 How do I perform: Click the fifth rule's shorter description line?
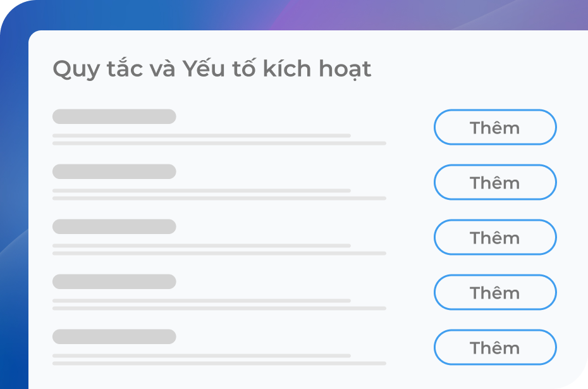[x=201, y=355]
